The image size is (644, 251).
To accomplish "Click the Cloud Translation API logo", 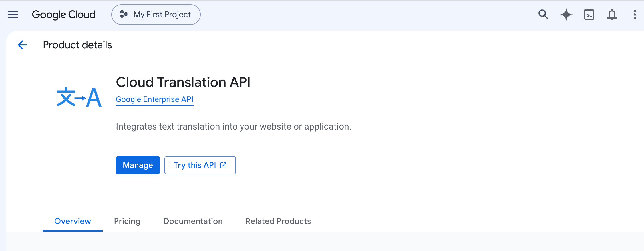I will (x=79, y=97).
